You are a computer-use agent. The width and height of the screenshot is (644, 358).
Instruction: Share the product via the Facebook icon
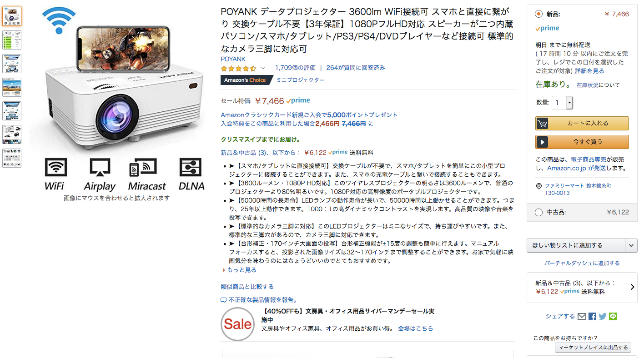(x=592, y=316)
